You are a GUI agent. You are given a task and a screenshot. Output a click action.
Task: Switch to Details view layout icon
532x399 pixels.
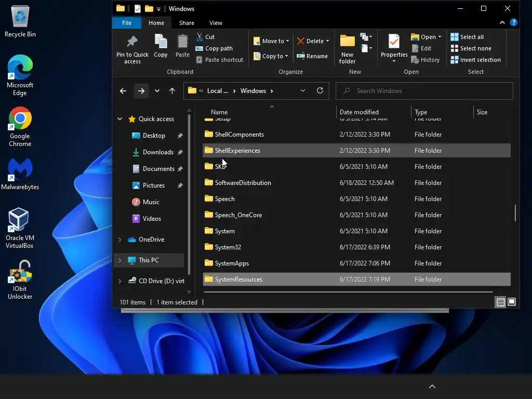point(500,302)
